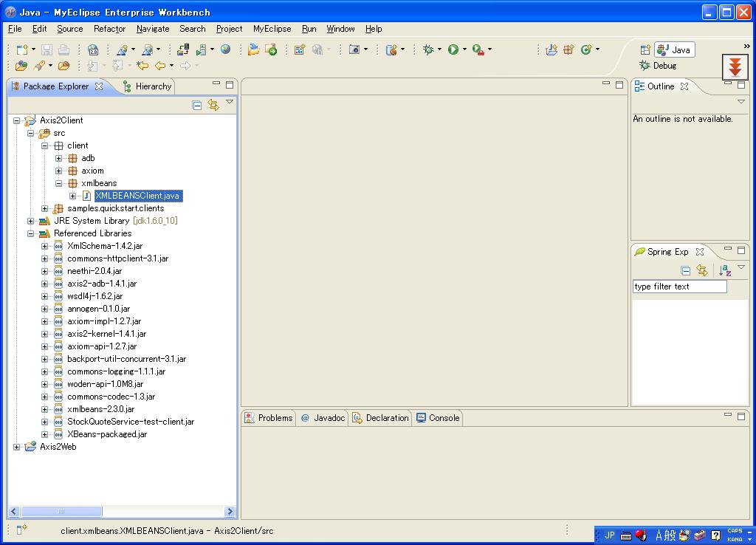Viewport: 756px width, 545px height.
Task: Click the Open Task pencil icon
Action: pyautogui.click(x=40, y=66)
